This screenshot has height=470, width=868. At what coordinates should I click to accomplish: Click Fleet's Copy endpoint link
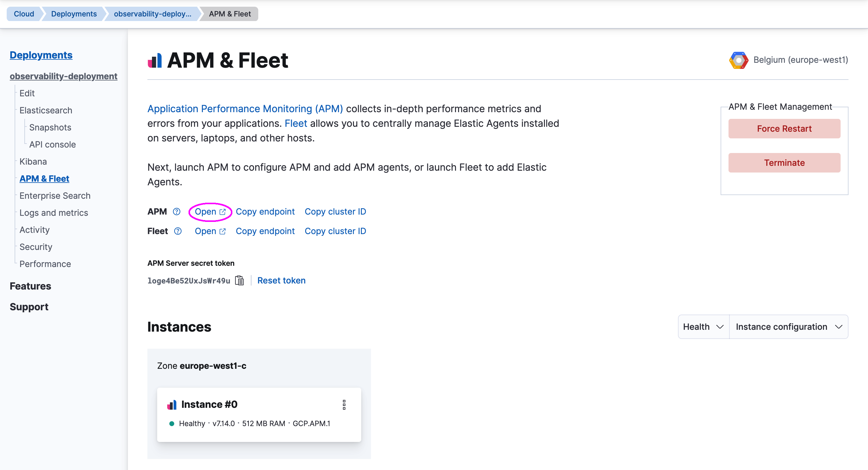pyautogui.click(x=265, y=231)
